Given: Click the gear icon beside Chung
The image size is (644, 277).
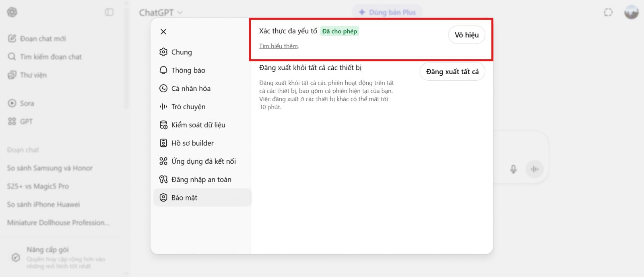Looking at the screenshot, I should pos(163,52).
